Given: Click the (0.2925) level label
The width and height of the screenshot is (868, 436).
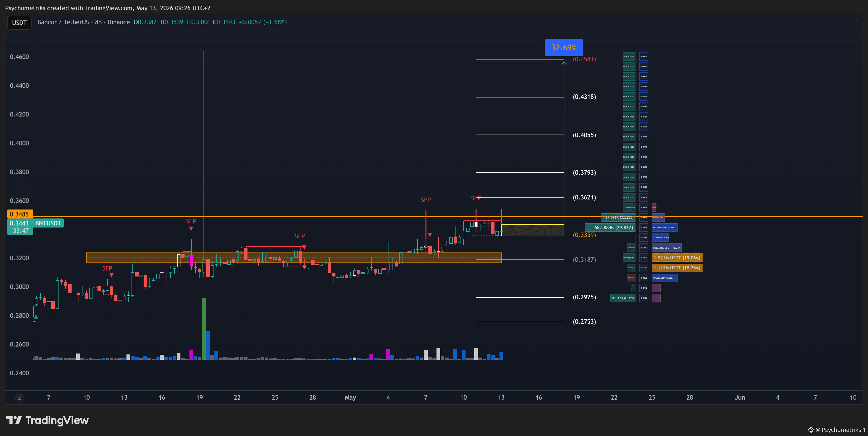Looking at the screenshot, I should (584, 297).
